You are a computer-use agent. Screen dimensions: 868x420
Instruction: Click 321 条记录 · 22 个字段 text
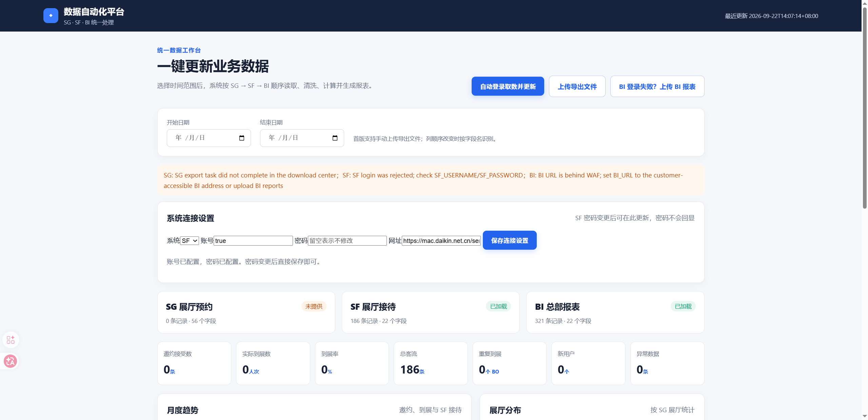[x=563, y=321]
